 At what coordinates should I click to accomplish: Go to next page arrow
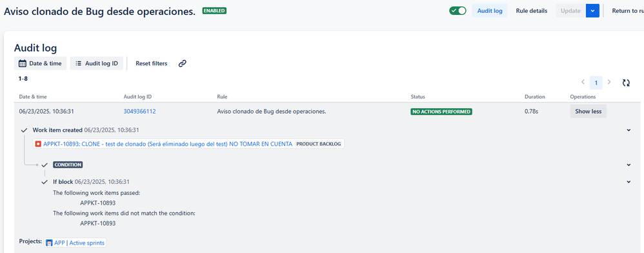pyautogui.click(x=609, y=82)
